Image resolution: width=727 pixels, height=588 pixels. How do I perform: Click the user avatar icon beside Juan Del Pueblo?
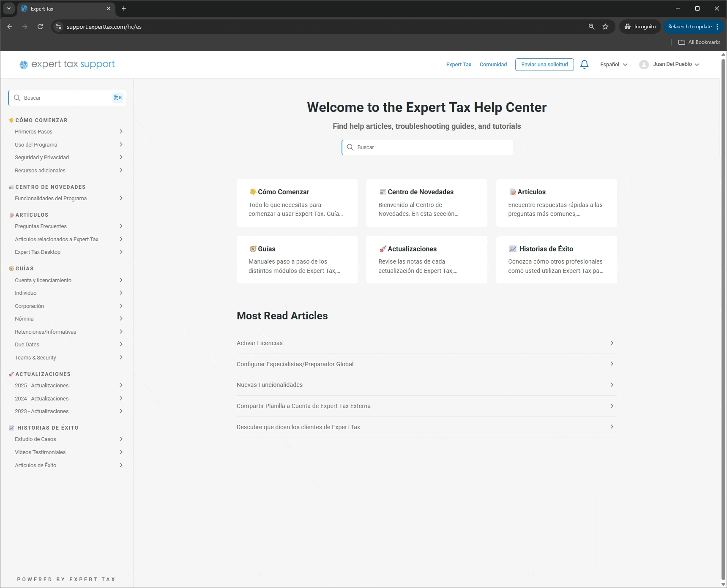tap(644, 65)
